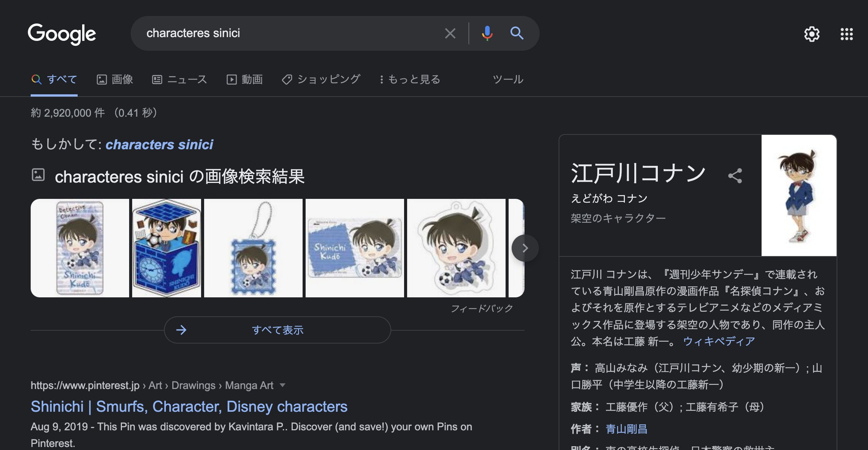Click the 江戸川コナン panel title
The image size is (868, 450).
tap(639, 173)
